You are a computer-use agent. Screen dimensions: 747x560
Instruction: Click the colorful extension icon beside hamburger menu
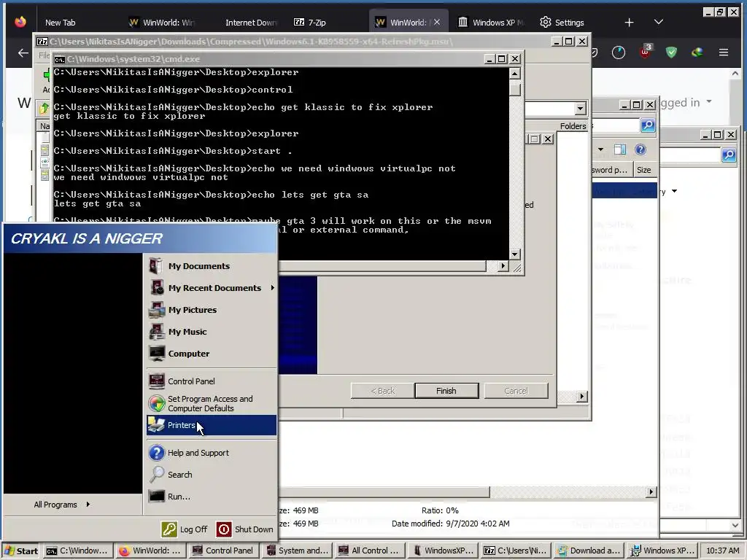[697, 52]
